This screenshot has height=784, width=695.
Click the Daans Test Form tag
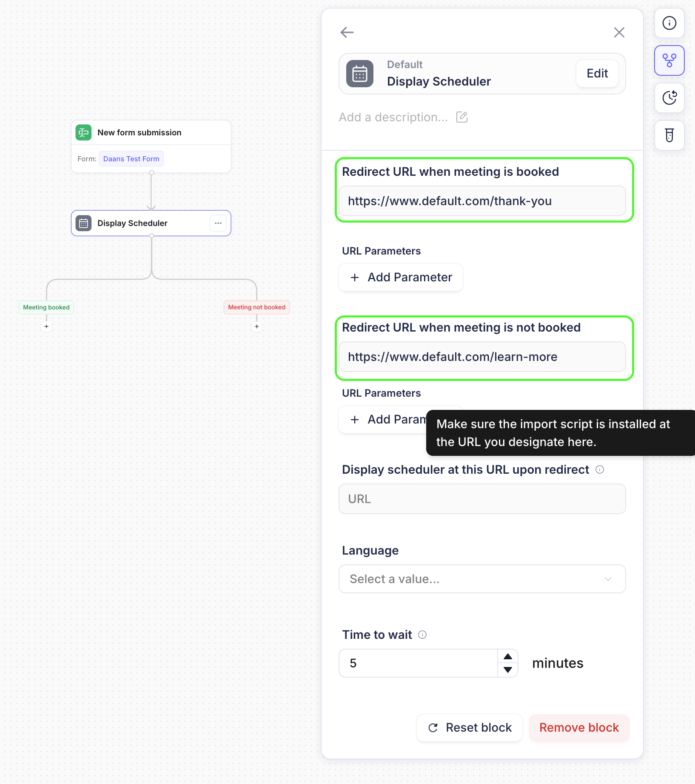pyautogui.click(x=131, y=159)
